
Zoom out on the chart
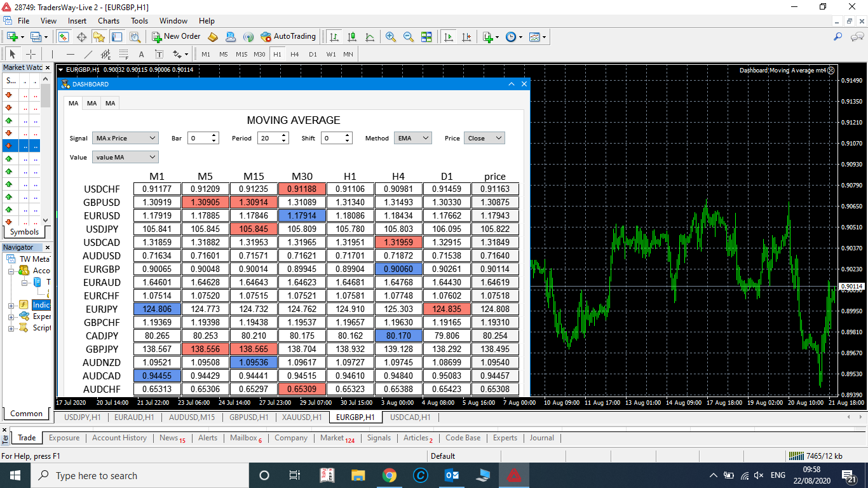pyautogui.click(x=409, y=37)
